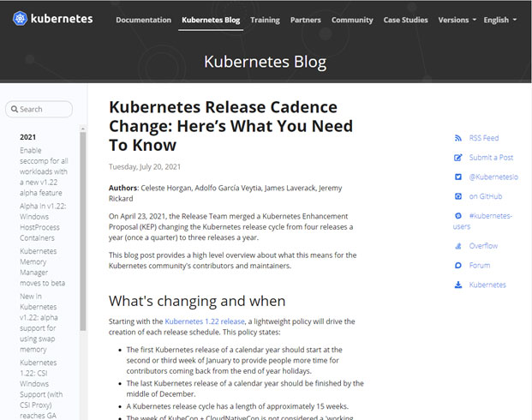Click the Kubernetes download icon
Screen dimensions: 532x420
tap(458, 285)
